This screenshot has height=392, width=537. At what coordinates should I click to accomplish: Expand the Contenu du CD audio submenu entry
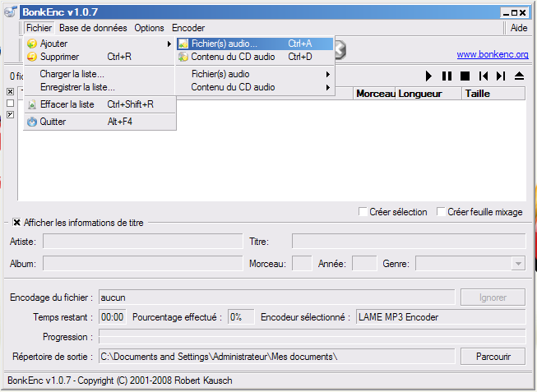pos(255,87)
